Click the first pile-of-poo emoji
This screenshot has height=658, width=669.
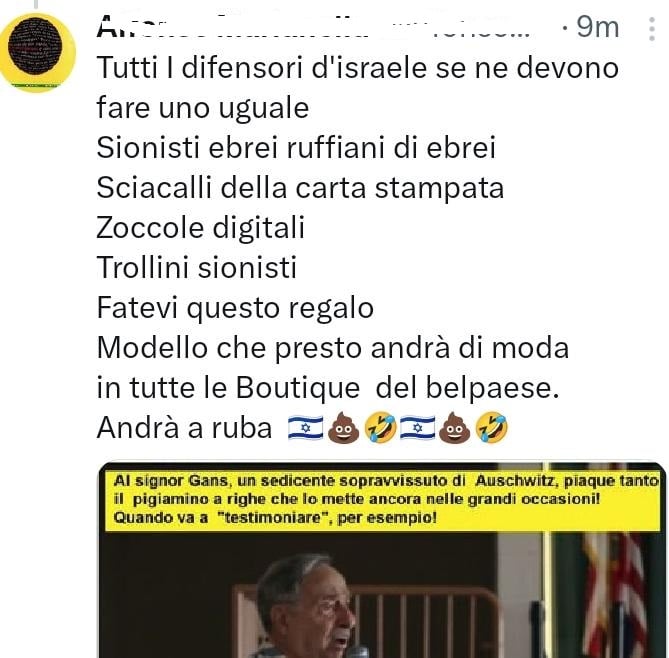tap(343, 428)
